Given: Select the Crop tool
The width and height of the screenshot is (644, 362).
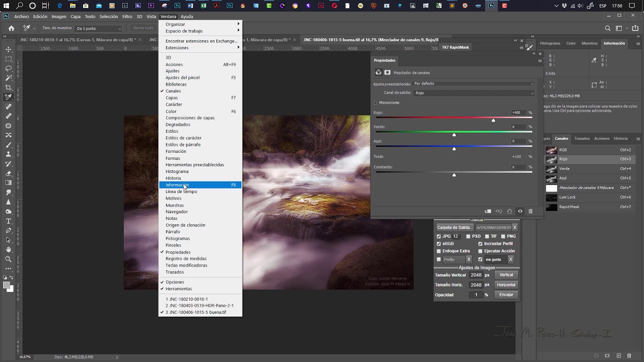Looking at the screenshot, I should click(x=9, y=87).
